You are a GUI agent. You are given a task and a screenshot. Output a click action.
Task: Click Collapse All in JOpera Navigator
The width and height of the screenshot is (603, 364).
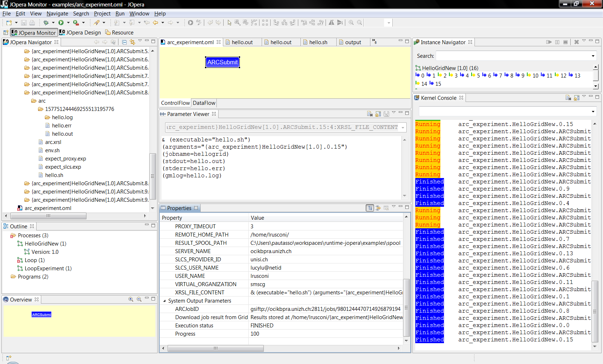(125, 42)
